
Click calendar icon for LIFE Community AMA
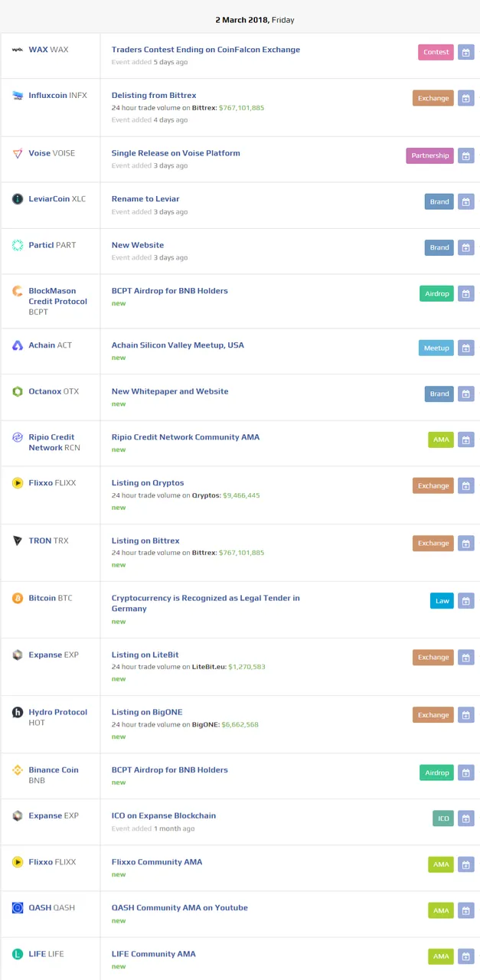465,956
